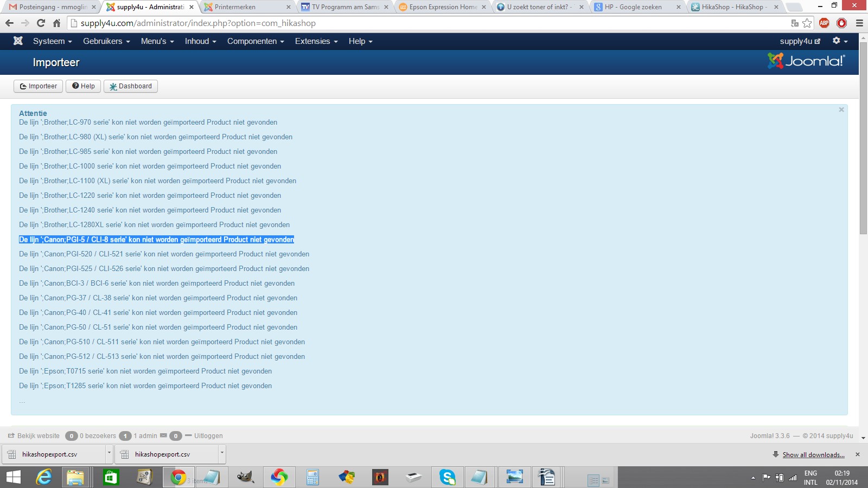Switch to Epson Expression Home tab
The height and width of the screenshot is (488, 868).
441,7
